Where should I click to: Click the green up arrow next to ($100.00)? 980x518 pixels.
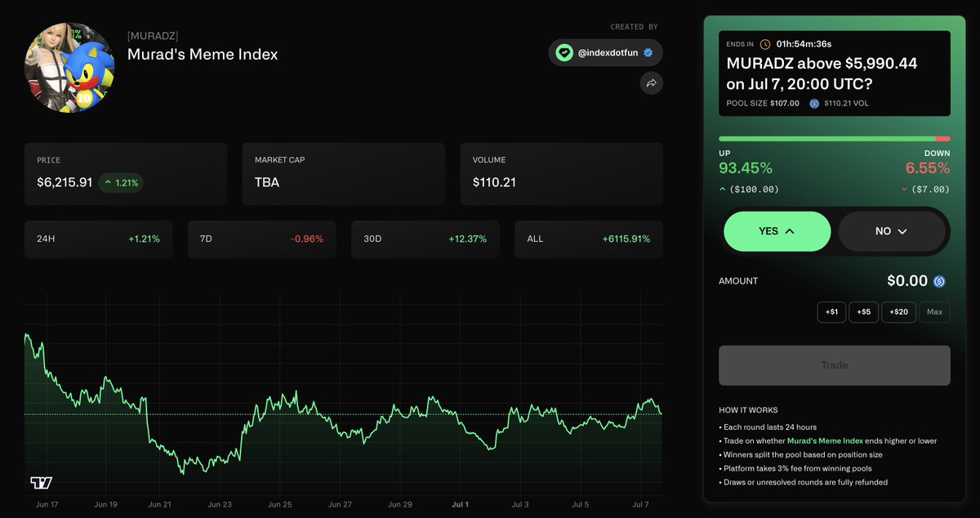(x=722, y=189)
